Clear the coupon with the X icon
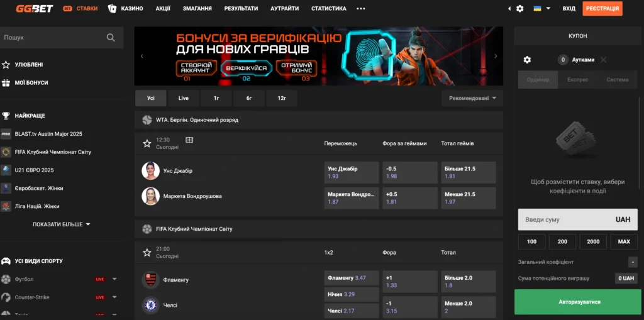The width and height of the screenshot is (644, 320). (x=603, y=60)
